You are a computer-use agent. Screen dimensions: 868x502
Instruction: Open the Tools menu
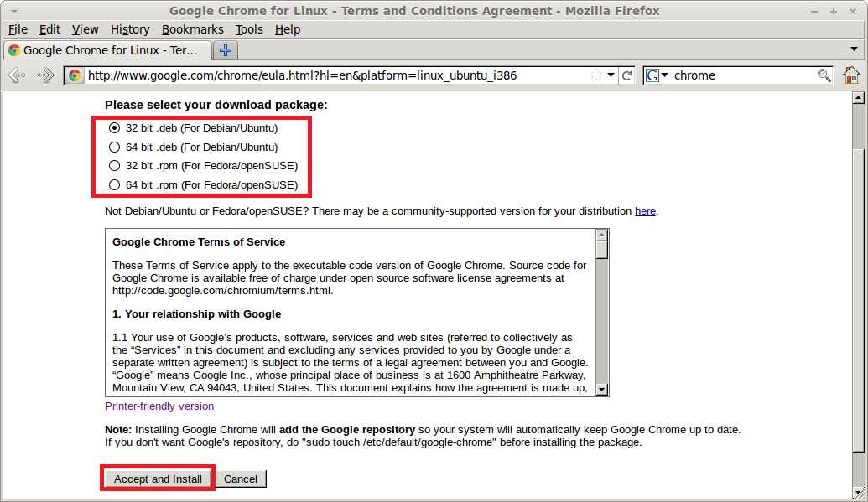pos(249,29)
